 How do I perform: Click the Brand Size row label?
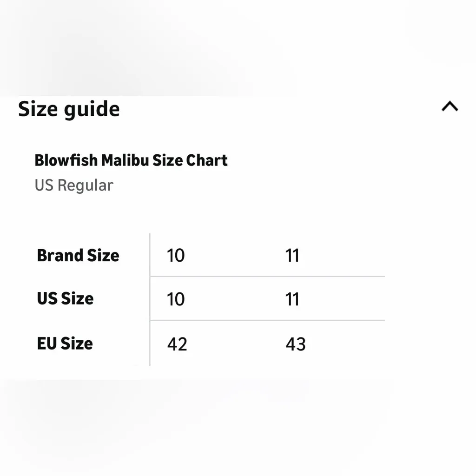tap(78, 255)
